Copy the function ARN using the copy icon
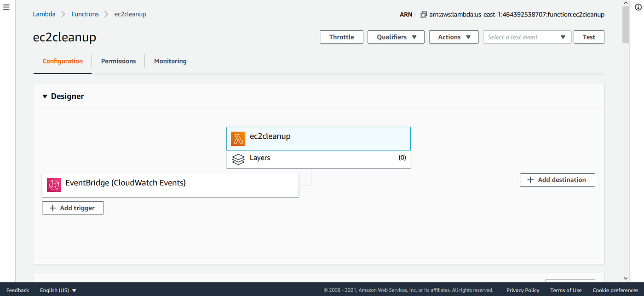This screenshot has width=644, height=296. (x=423, y=14)
